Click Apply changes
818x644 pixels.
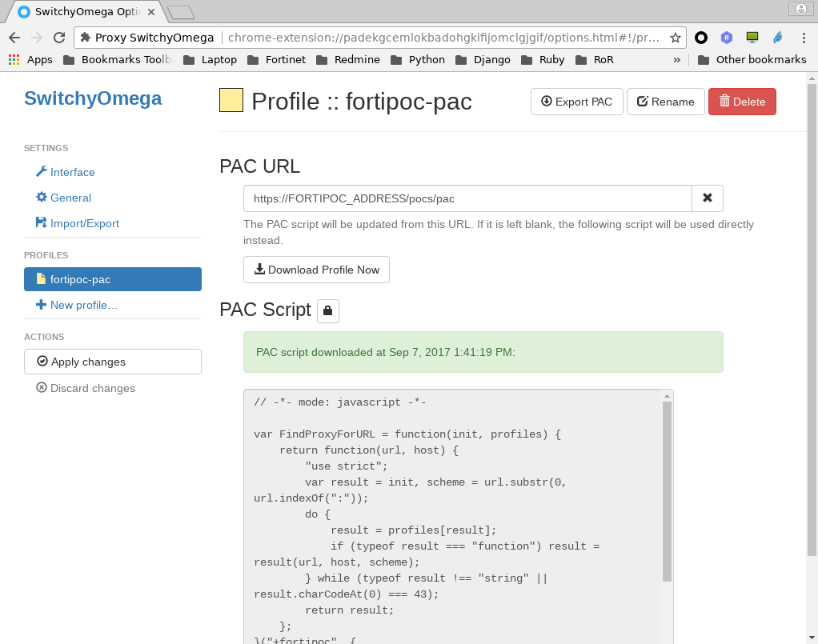(x=113, y=362)
